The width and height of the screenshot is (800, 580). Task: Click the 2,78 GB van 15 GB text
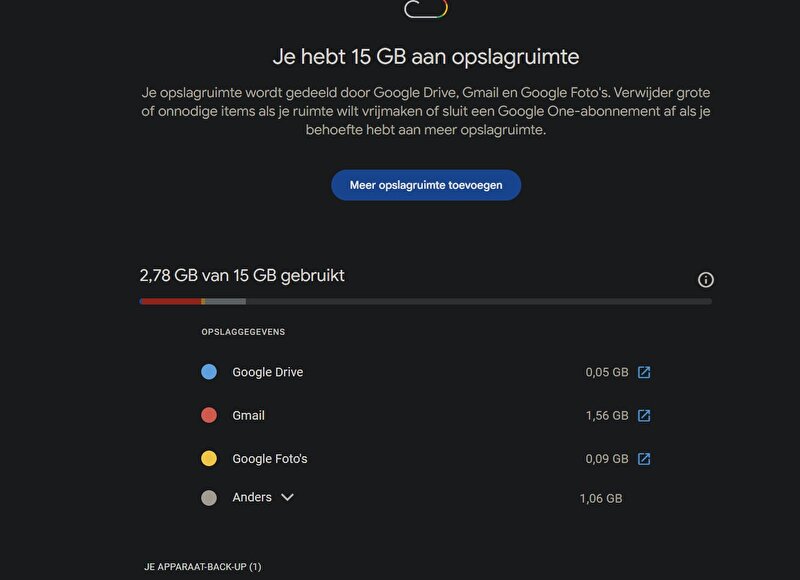pyautogui.click(x=242, y=275)
